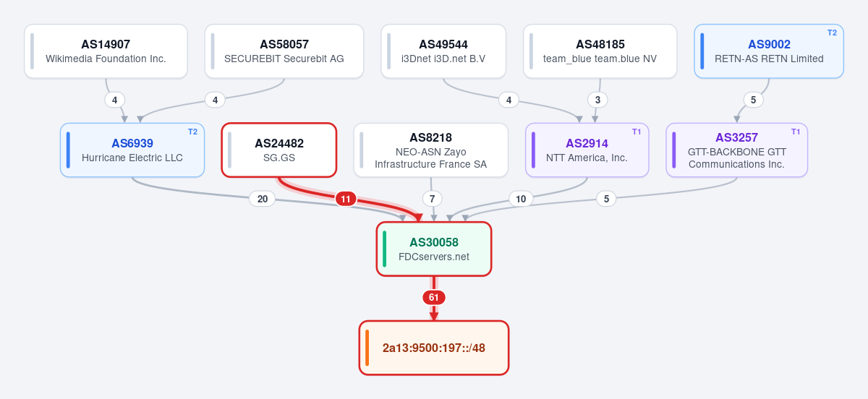Select the AS2914 NTT America node

[x=587, y=150]
